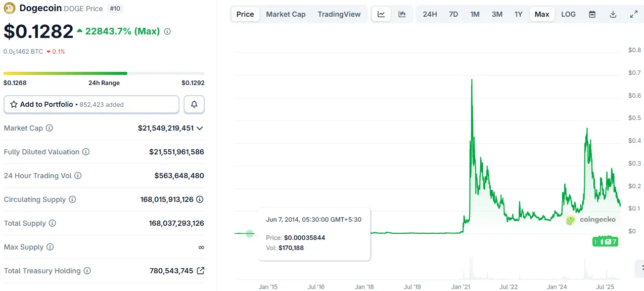This screenshot has height=291, width=644.
Task: Set chart range to 3M
Action: click(x=497, y=14)
